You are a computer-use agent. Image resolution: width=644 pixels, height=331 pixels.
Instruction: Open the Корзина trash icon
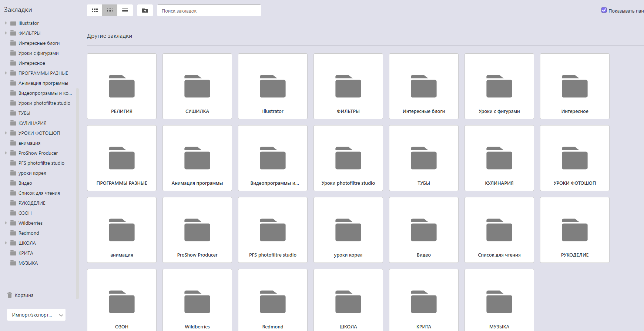click(x=10, y=295)
